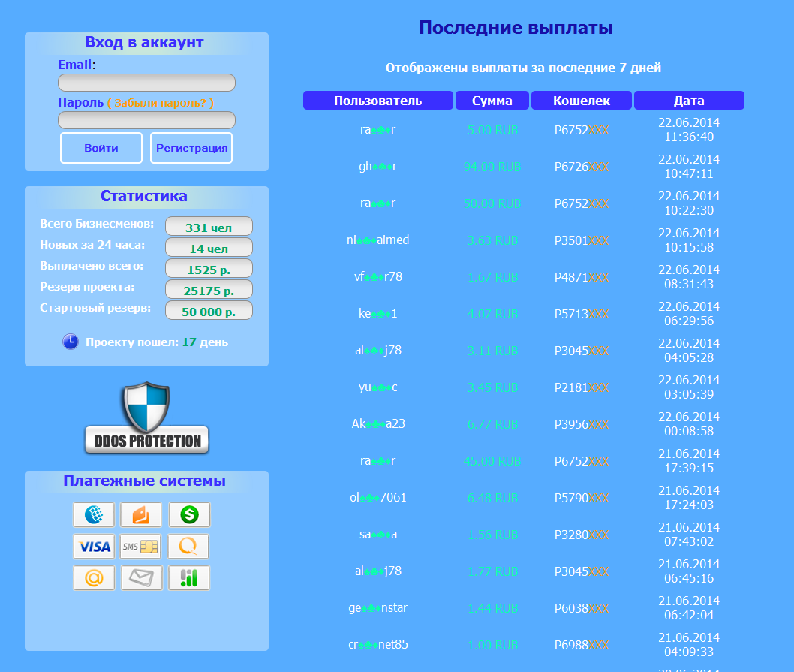The width and height of the screenshot is (794, 672).
Task: Click wallet P6726XXX
Action: [582, 167]
